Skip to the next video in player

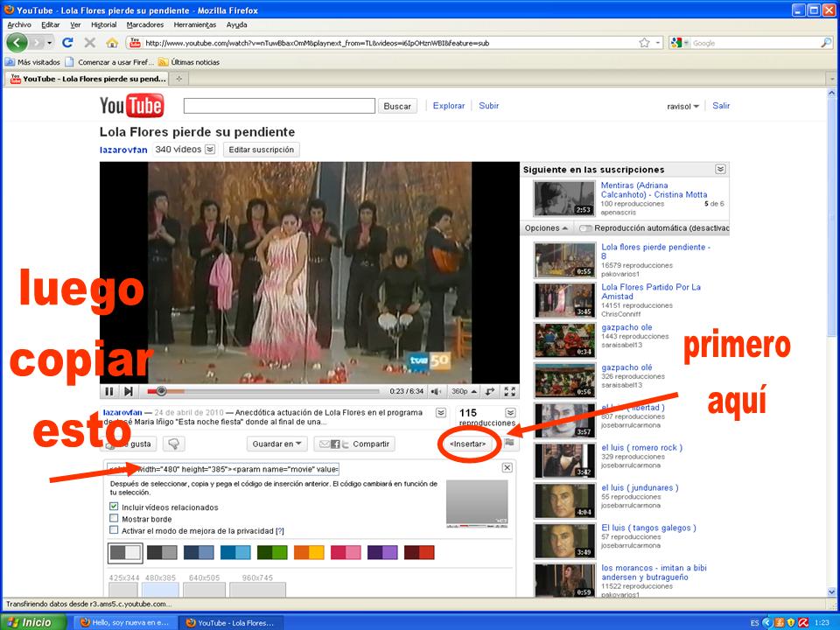[x=129, y=392]
